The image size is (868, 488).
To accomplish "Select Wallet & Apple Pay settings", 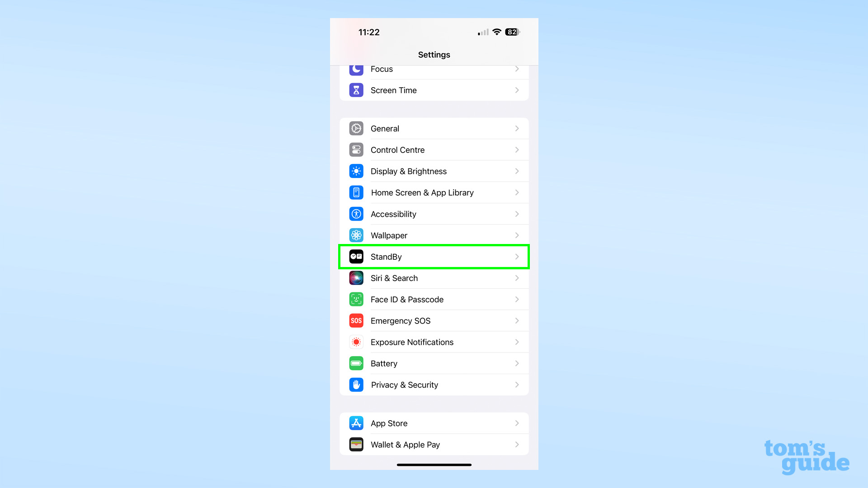I will pyautogui.click(x=434, y=445).
